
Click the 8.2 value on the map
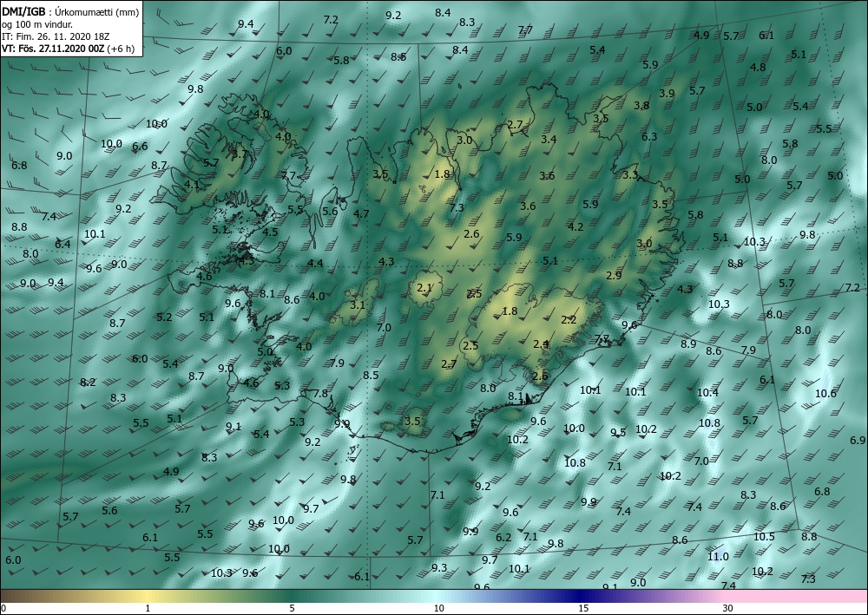coord(88,382)
